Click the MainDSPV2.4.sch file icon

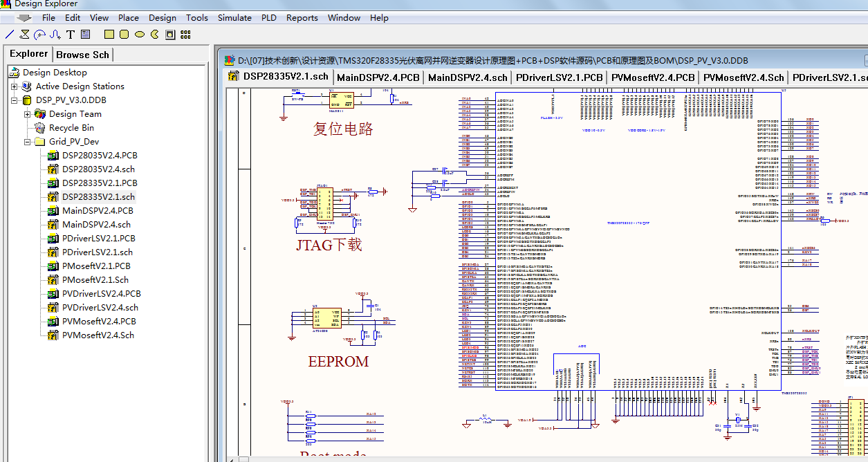click(53, 225)
